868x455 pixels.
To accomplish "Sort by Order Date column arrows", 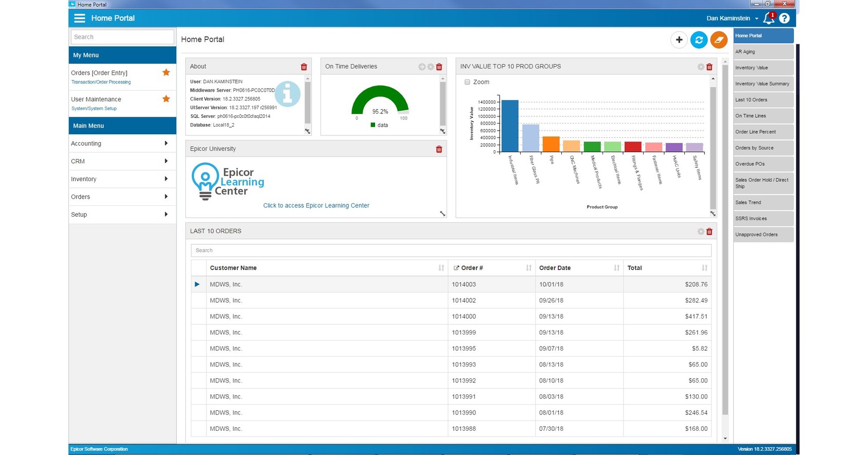I will 616,268.
